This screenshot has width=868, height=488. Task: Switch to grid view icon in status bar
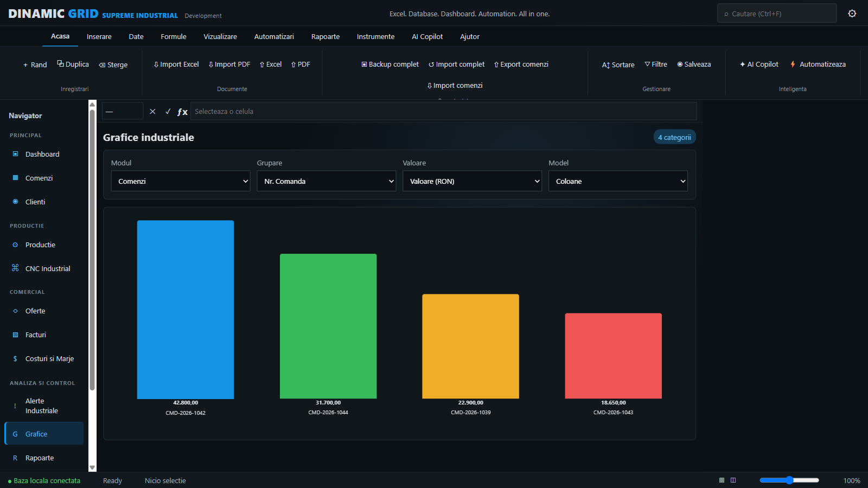pos(722,480)
